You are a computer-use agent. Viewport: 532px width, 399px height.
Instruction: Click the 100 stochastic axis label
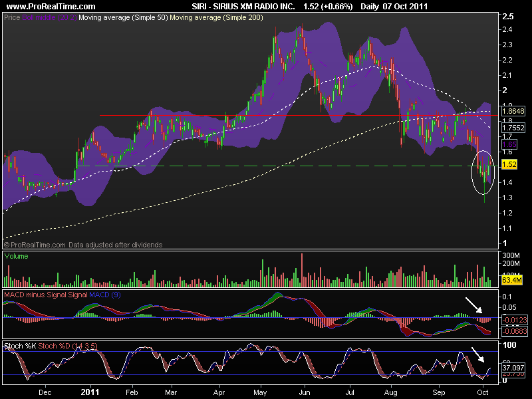click(509, 345)
